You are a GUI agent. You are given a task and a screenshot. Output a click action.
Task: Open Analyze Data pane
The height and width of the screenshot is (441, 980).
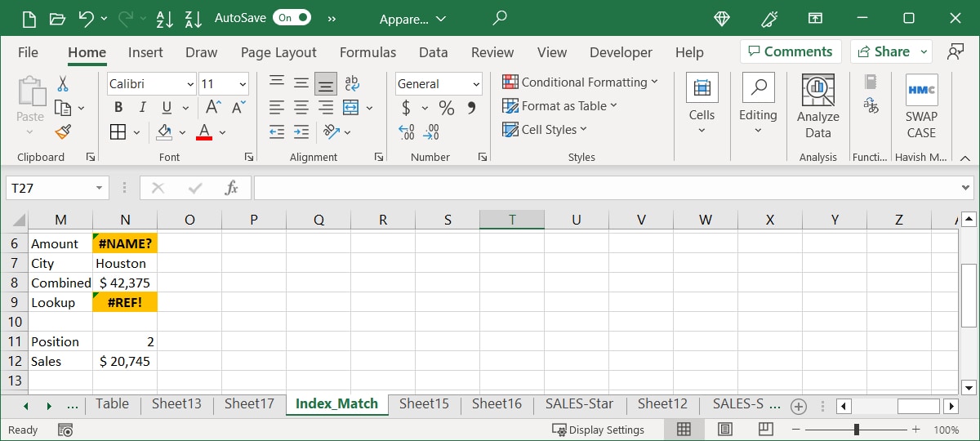(818, 107)
